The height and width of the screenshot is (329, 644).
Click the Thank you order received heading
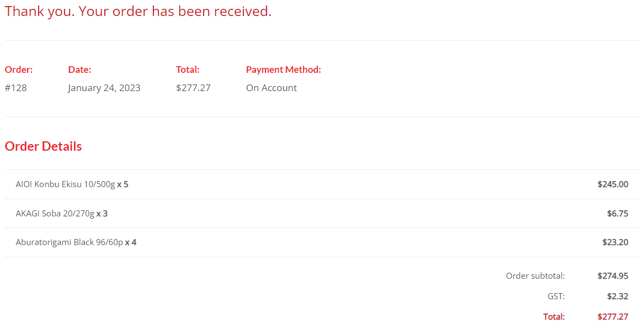click(x=138, y=12)
